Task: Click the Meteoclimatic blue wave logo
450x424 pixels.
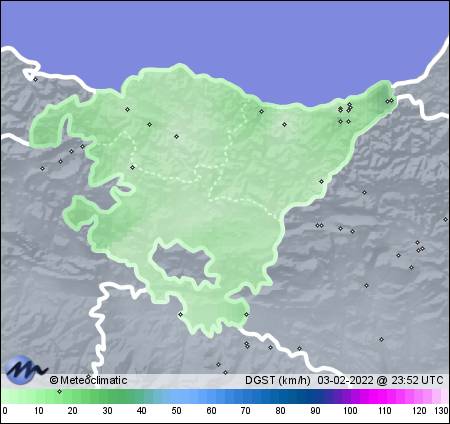Action: coord(26,369)
